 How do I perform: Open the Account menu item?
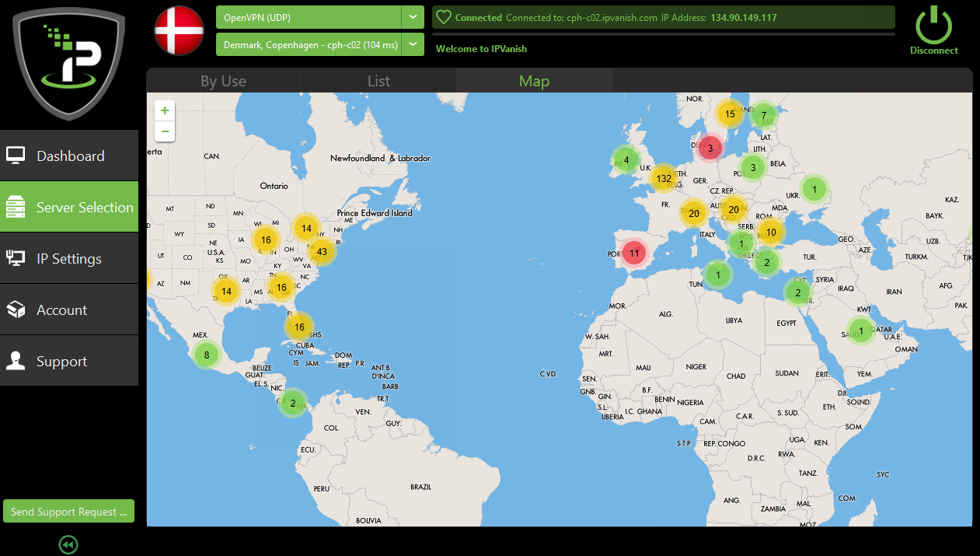[69, 309]
